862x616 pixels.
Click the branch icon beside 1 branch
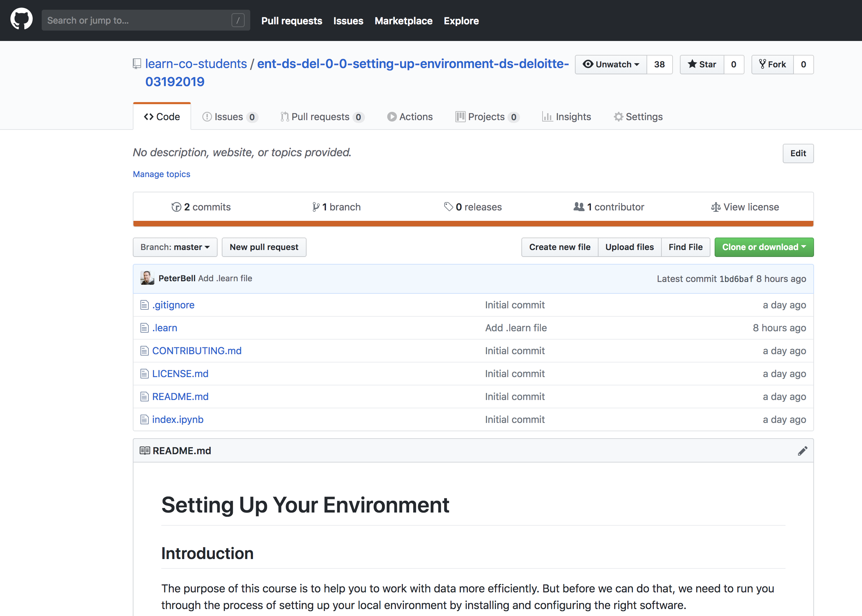[316, 207]
